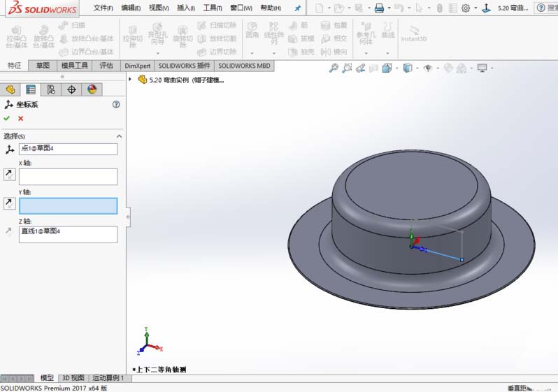558x392 pixels.
Task: Switch to FeatureManager design tree tab icon
Action: pyautogui.click(x=10, y=89)
